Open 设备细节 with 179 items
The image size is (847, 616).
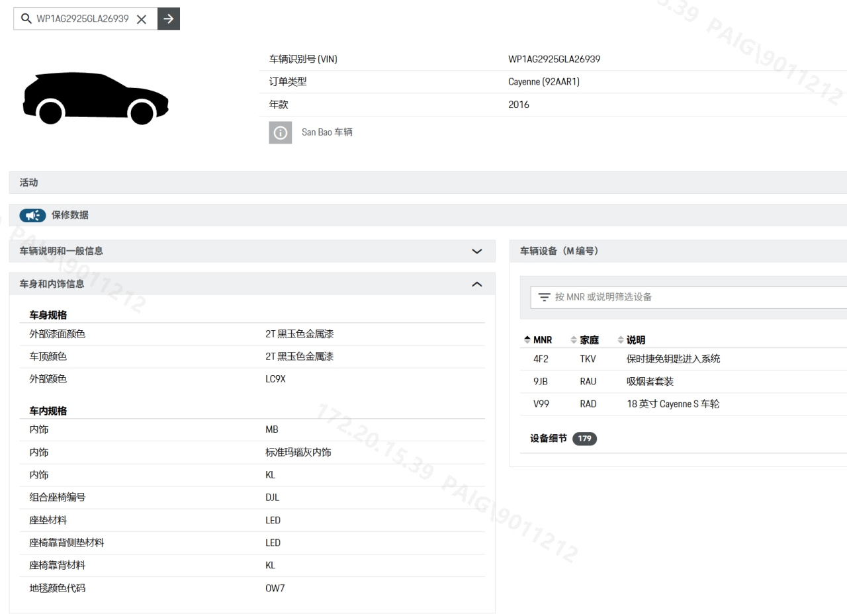(x=563, y=439)
